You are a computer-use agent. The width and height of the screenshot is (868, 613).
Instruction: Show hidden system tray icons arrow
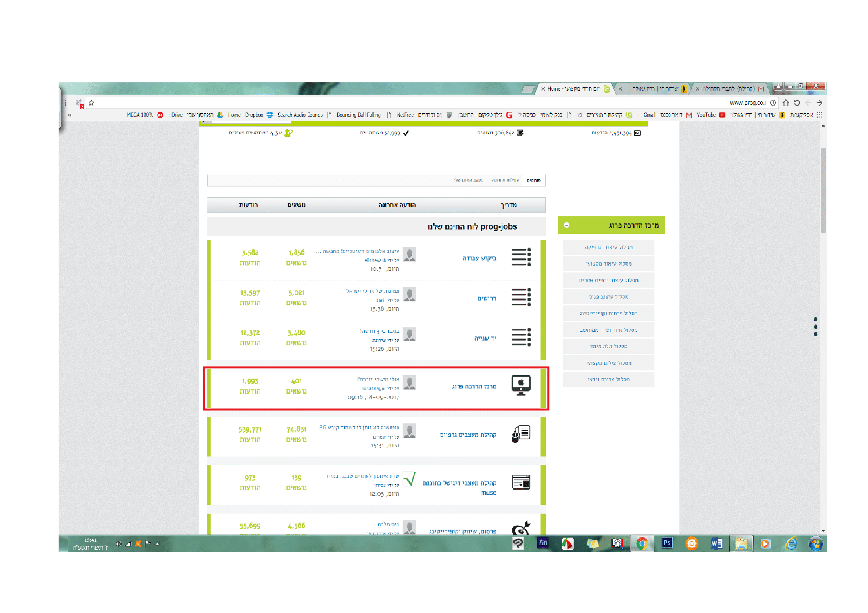[158, 544]
